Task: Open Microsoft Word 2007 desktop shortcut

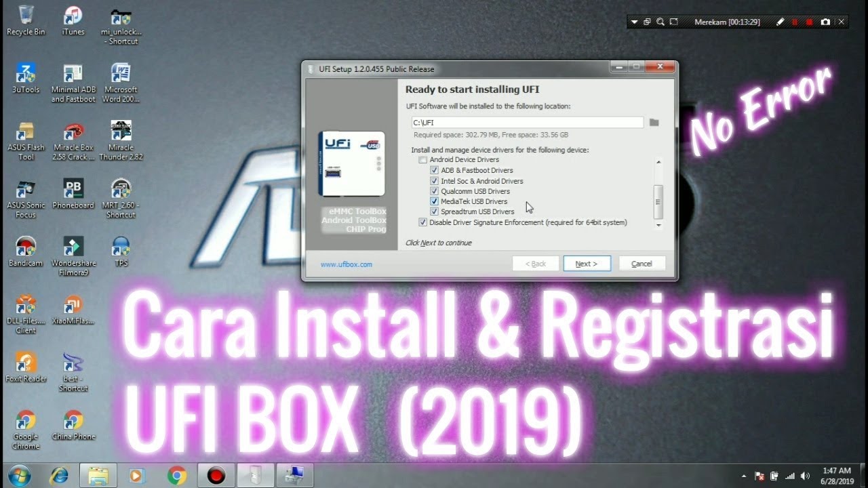Action: 121,83
